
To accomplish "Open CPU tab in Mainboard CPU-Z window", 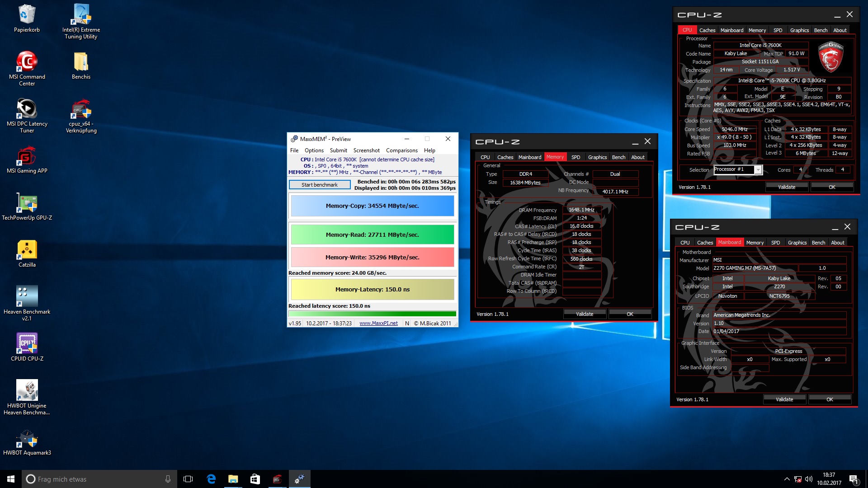I will (685, 243).
